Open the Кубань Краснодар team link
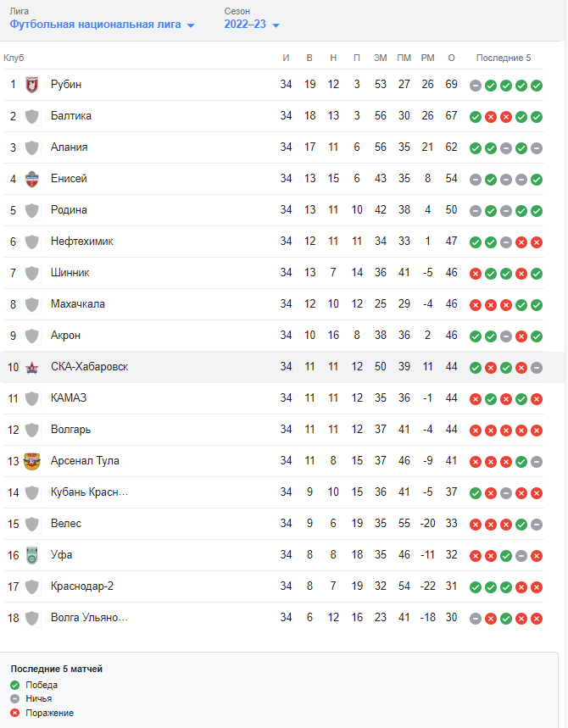Screen dimensions: 568x728 click(x=89, y=492)
